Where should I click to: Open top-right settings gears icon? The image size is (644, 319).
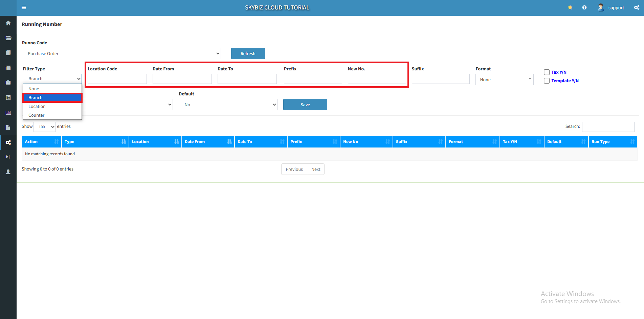click(x=637, y=7)
